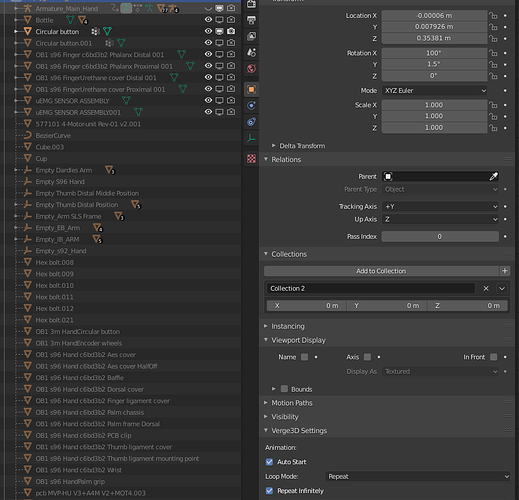
Task: Click the Collection 2 name field
Action: point(371,288)
